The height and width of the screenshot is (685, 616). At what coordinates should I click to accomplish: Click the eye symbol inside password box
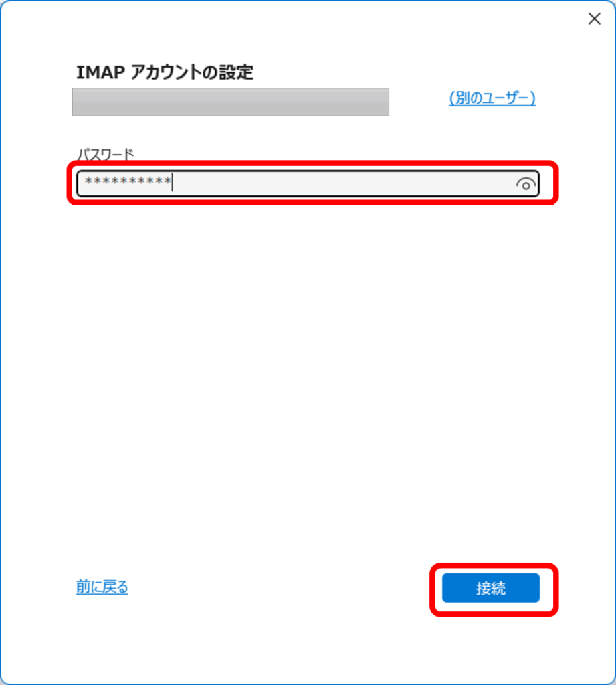(526, 185)
